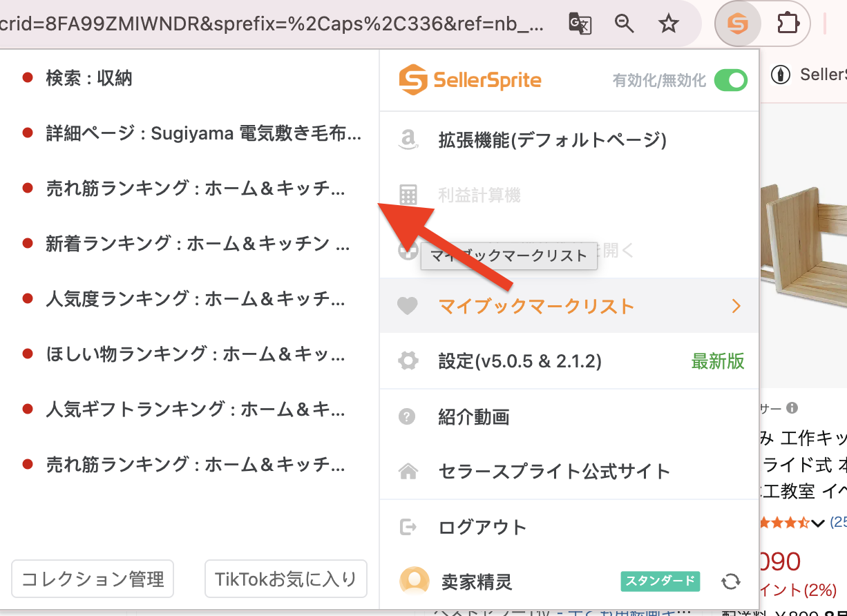Choose ログアウト menu item
Screen dimensions: 847x616
[569, 527]
